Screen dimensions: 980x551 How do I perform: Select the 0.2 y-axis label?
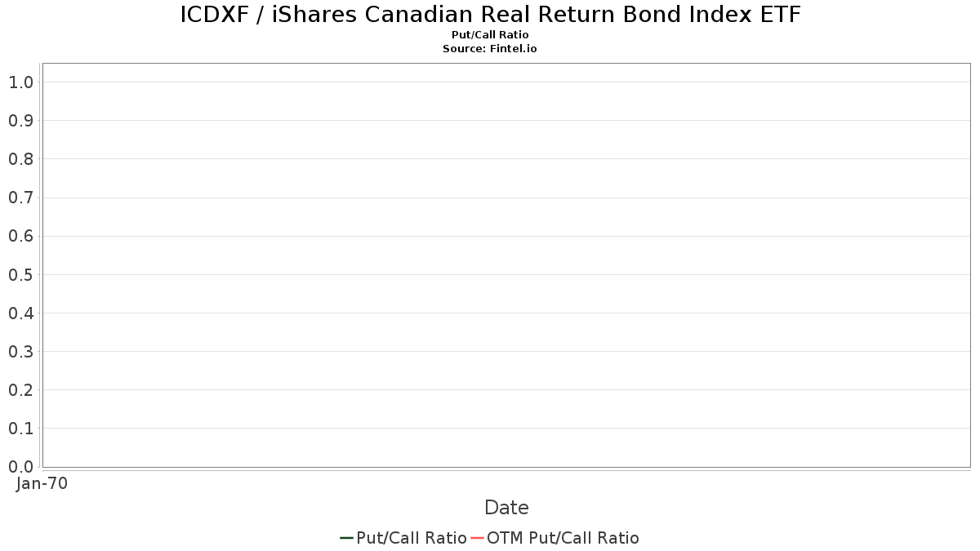click(21, 390)
